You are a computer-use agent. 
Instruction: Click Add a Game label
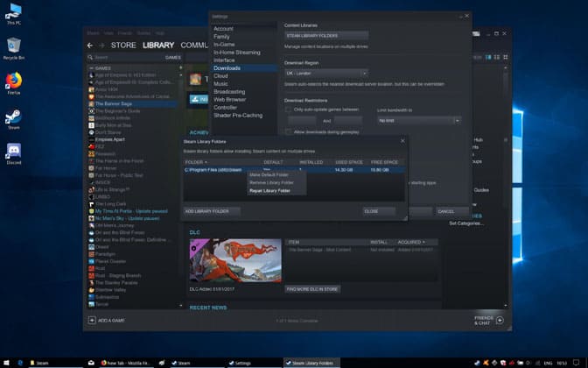click(111, 321)
